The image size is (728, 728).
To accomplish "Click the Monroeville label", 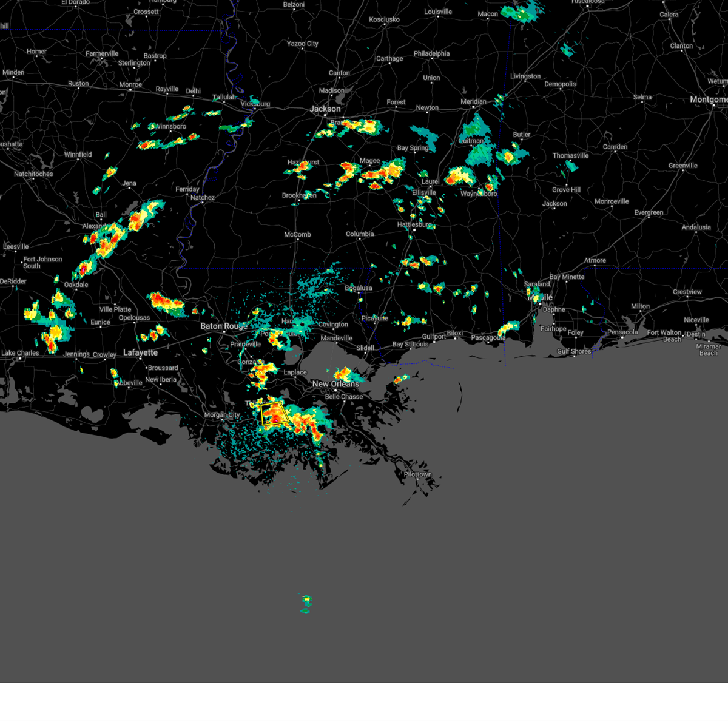I will (612, 201).
